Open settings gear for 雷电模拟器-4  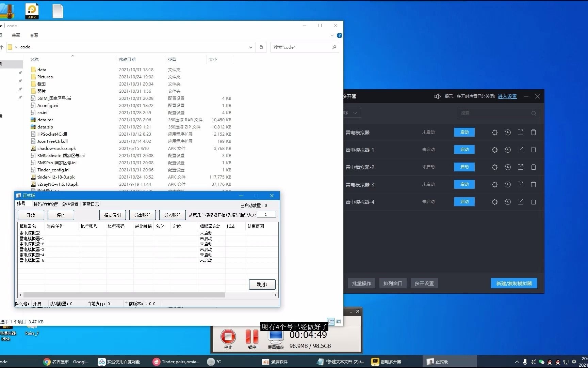[x=495, y=202]
